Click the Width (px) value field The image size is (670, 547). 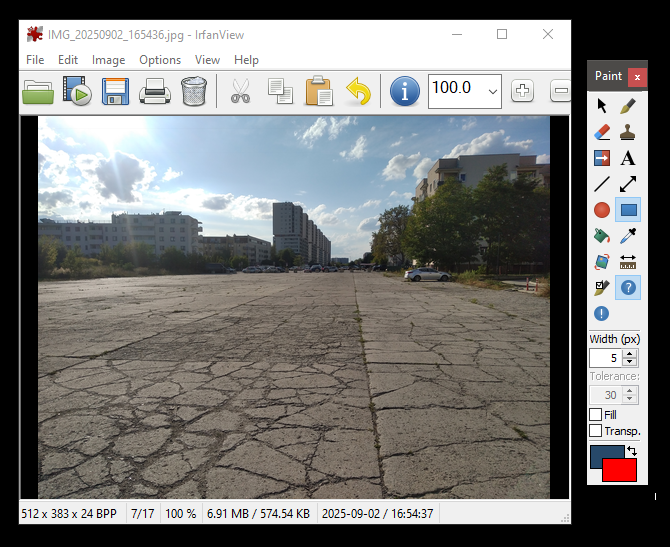click(x=606, y=358)
